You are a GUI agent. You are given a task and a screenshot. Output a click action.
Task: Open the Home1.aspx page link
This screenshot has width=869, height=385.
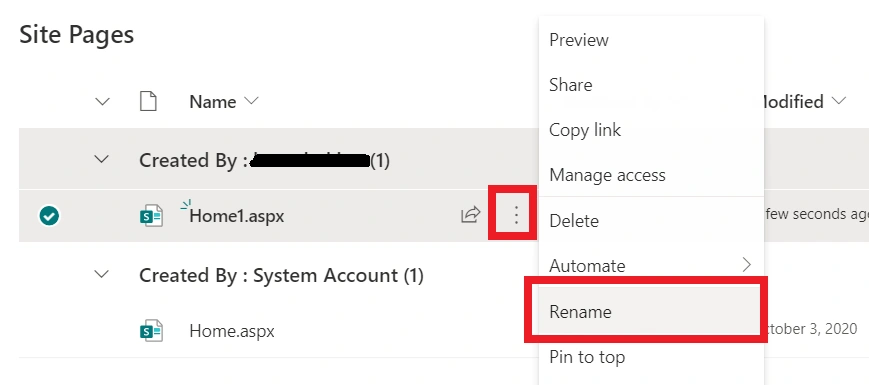(237, 215)
